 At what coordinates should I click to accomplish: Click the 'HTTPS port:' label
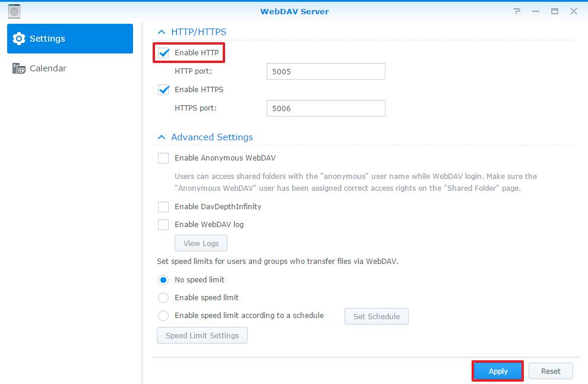pyautogui.click(x=195, y=108)
